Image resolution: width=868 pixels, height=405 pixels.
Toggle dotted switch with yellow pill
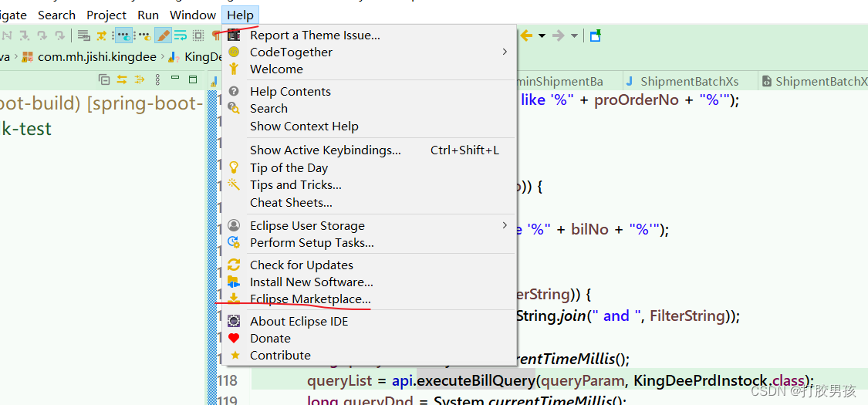[144, 35]
